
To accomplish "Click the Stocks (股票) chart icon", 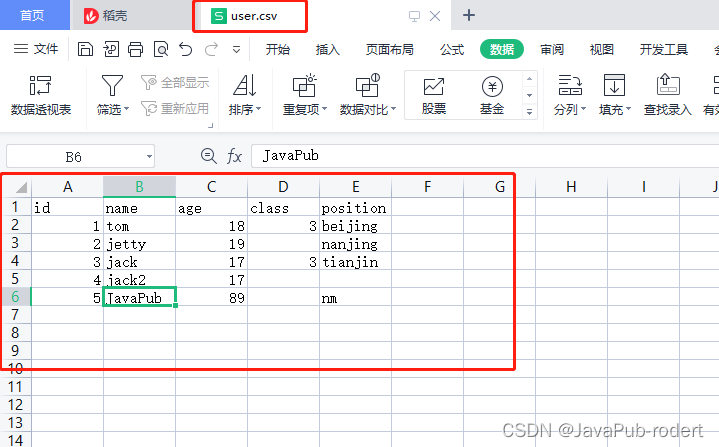I will coord(433,87).
